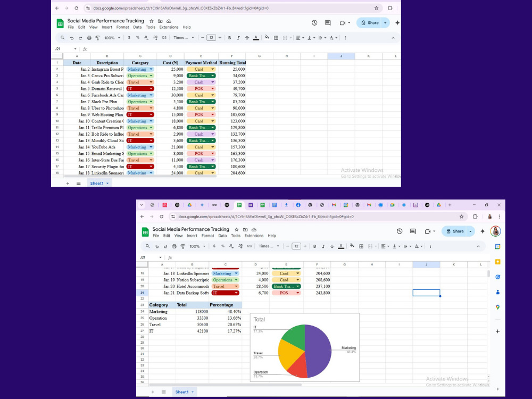The width and height of the screenshot is (532, 399).
Task: Open the Times font dropdown in upper window
Action: 184,38
